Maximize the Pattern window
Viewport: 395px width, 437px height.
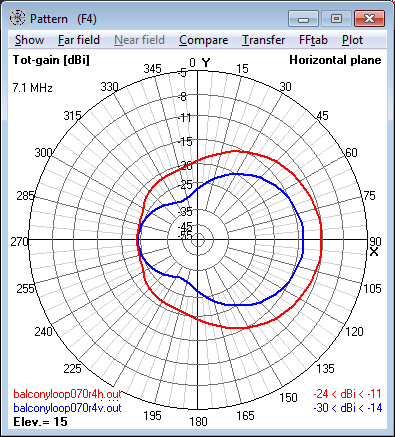pos(336,18)
